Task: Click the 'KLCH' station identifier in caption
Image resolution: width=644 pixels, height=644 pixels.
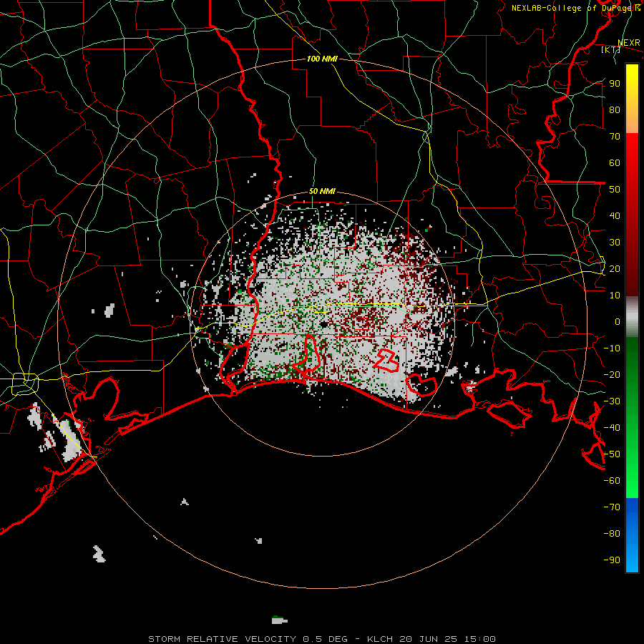Action: coord(381,639)
